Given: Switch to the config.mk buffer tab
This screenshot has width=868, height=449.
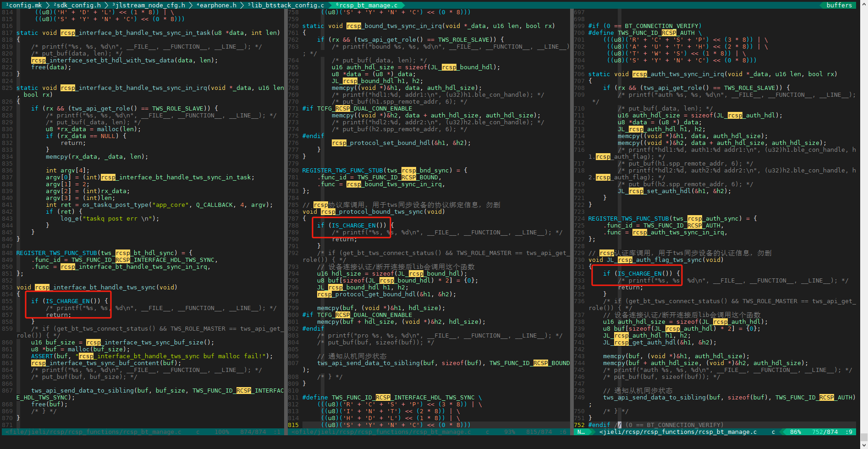Looking at the screenshot, I should coord(24,5).
